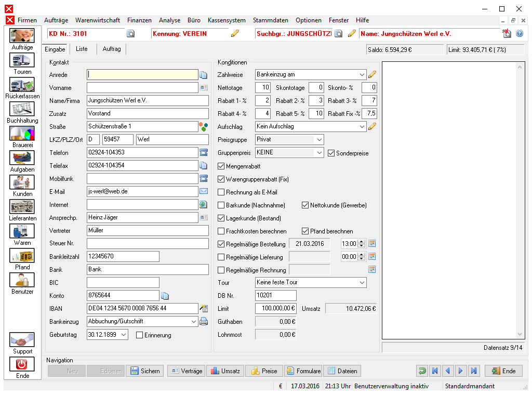The width and height of the screenshot is (532, 394).
Task: Click the Umsatz button
Action: click(225, 371)
